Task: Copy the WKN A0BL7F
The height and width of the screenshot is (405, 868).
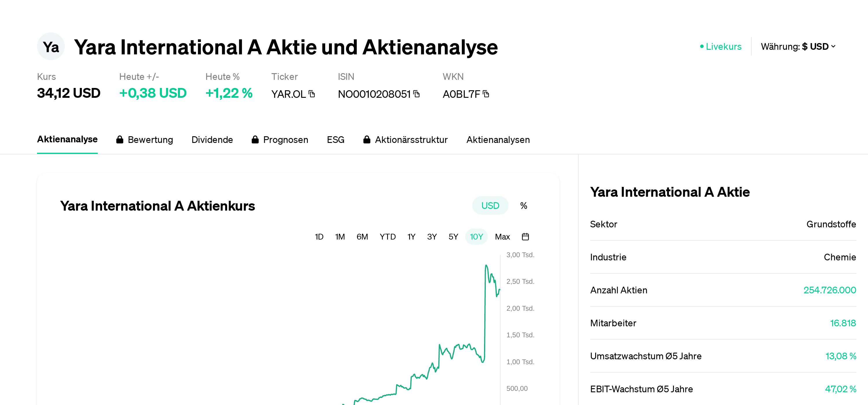Action: click(486, 94)
